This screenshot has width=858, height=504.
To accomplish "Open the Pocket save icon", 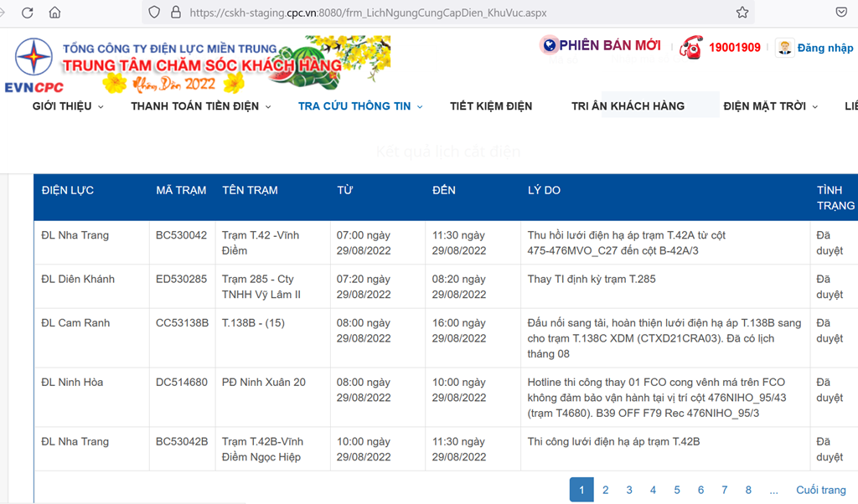I will [x=840, y=13].
